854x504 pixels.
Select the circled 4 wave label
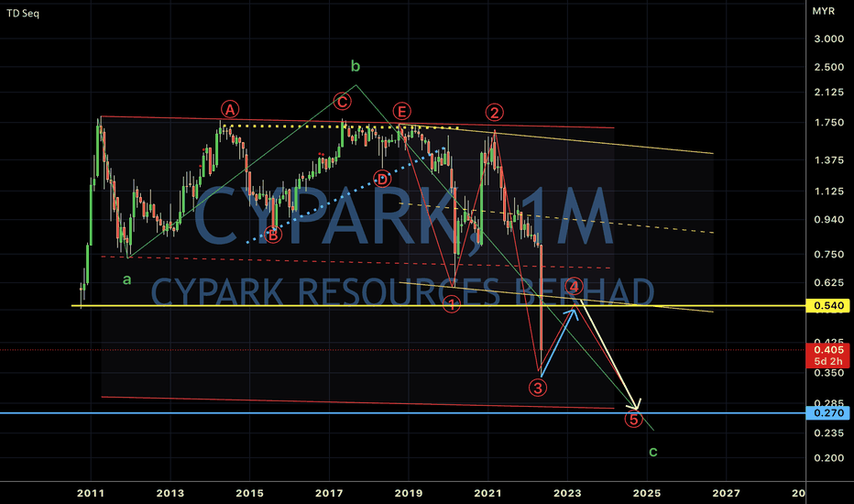tap(574, 286)
